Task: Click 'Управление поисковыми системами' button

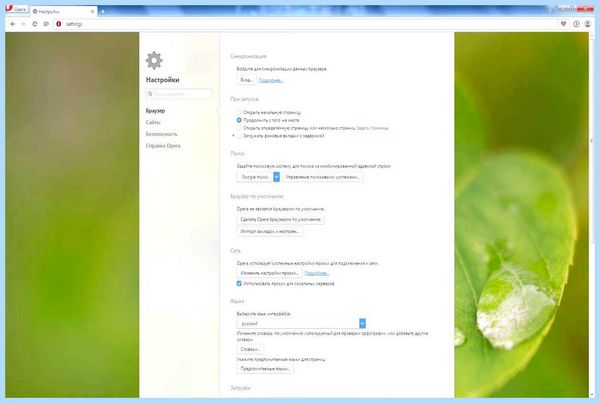Action: (323, 177)
